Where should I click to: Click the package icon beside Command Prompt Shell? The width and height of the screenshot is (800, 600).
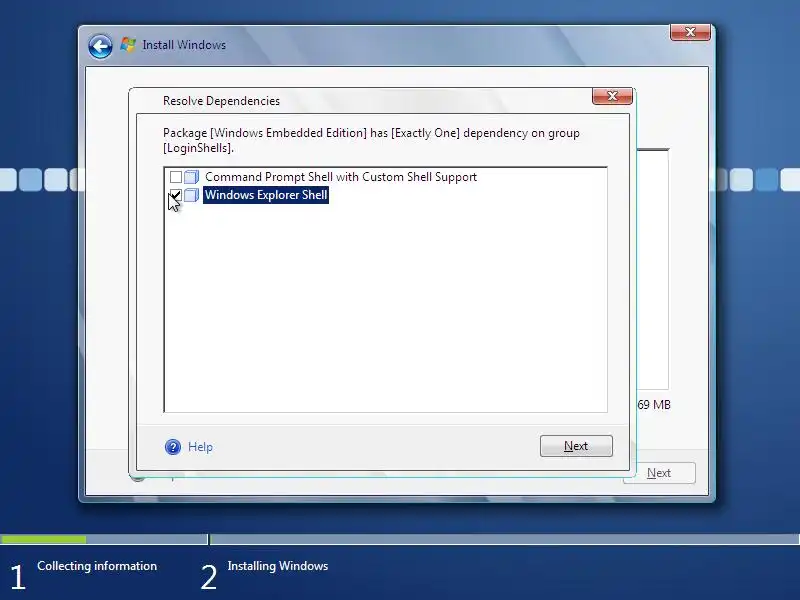point(191,177)
